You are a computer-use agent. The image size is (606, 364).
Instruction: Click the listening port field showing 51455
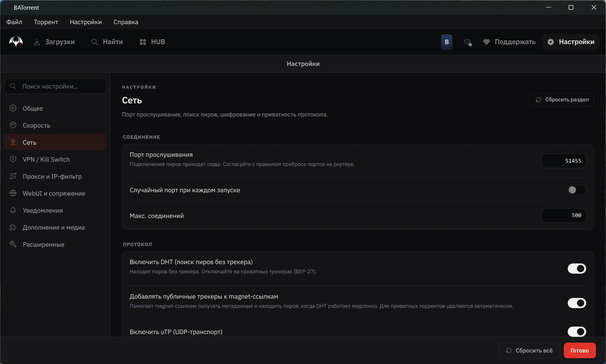(564, 161)
